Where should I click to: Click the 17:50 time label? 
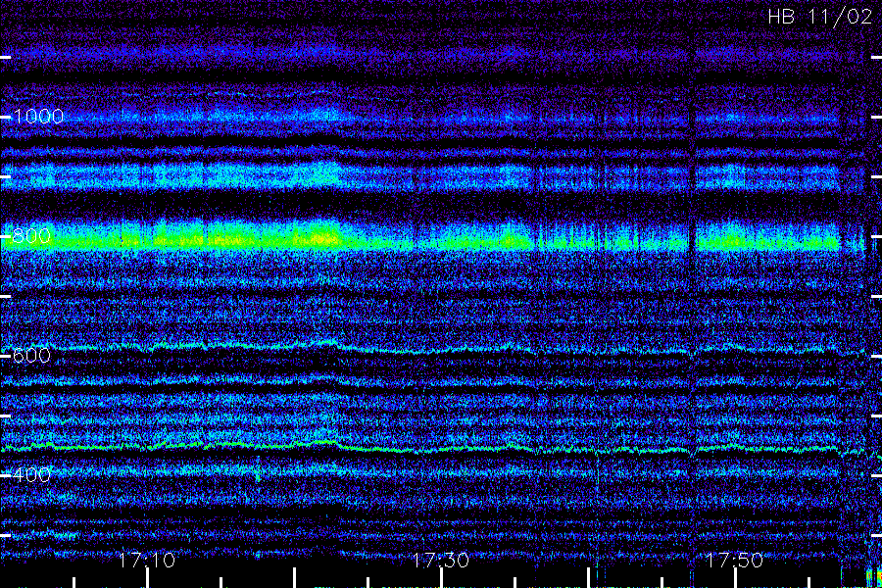pos(735,560)
